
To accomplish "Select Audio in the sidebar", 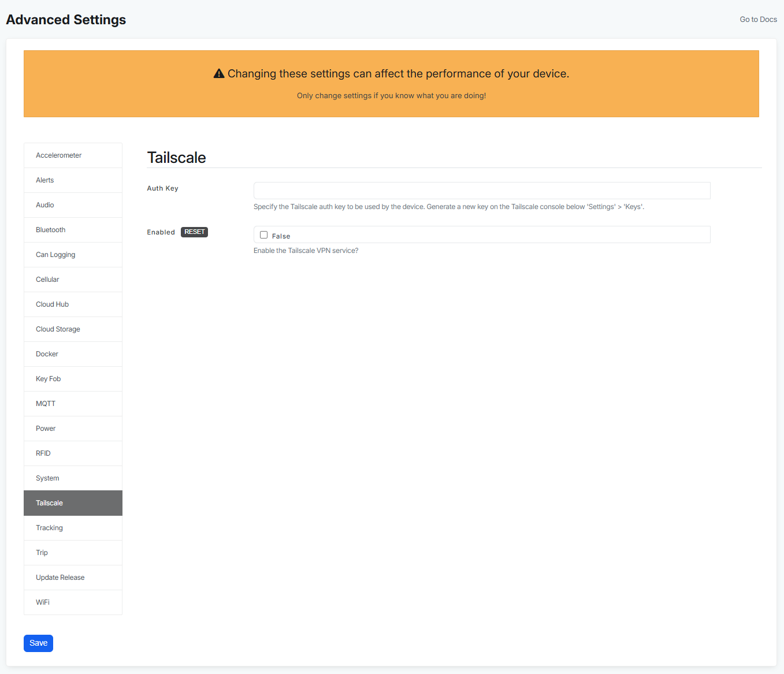I will point(73,205).
